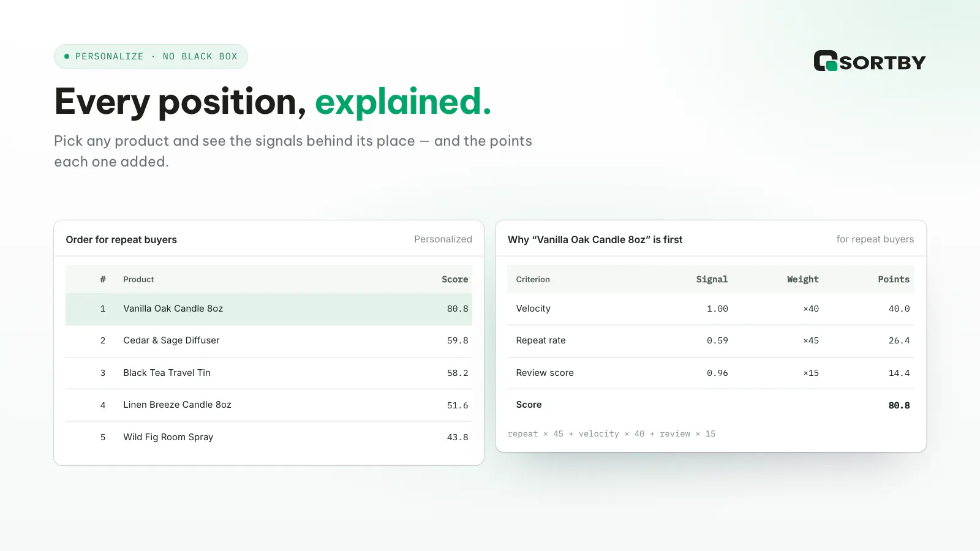Click the score 51.6 for Linen Breeze Candle
The width and height of the screenshot is (980, 551).
coord(458,405)
